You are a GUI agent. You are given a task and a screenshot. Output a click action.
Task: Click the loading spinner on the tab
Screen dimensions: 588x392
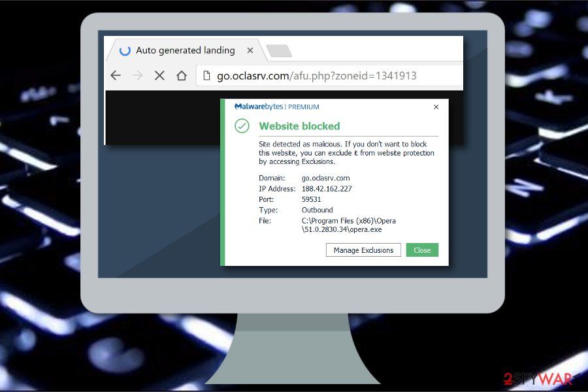pos(125,50)
